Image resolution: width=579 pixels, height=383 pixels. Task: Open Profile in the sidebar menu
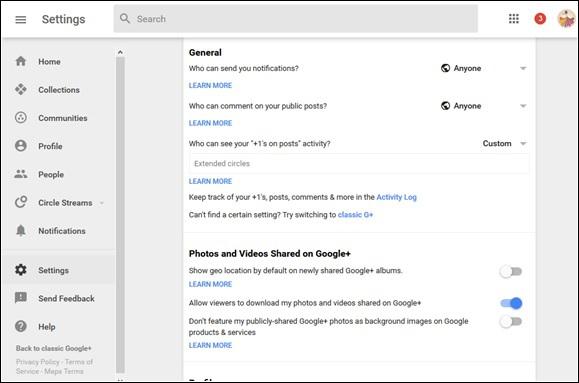[x=50, y=146]
